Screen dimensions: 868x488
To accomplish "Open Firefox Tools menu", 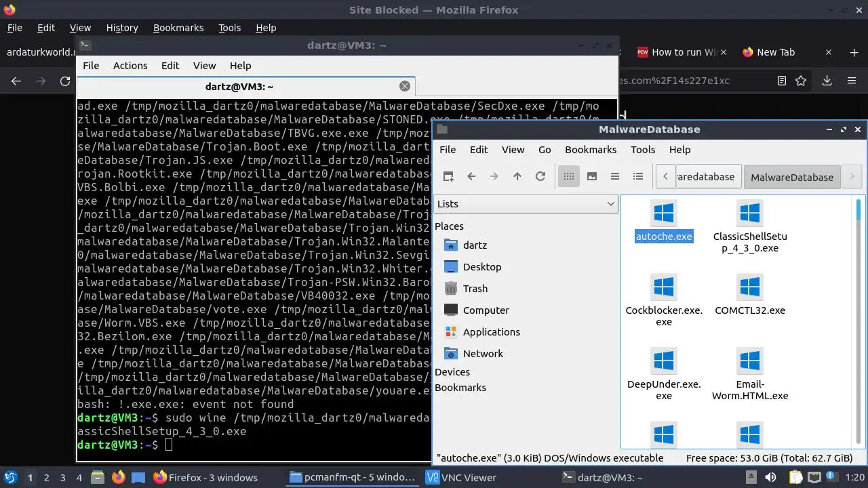I will (x=229, y=28).
